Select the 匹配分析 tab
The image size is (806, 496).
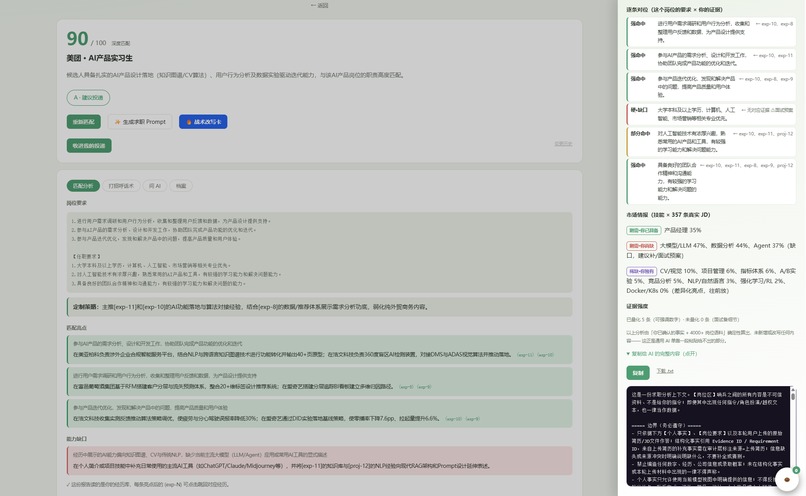(x=83, y=186)
